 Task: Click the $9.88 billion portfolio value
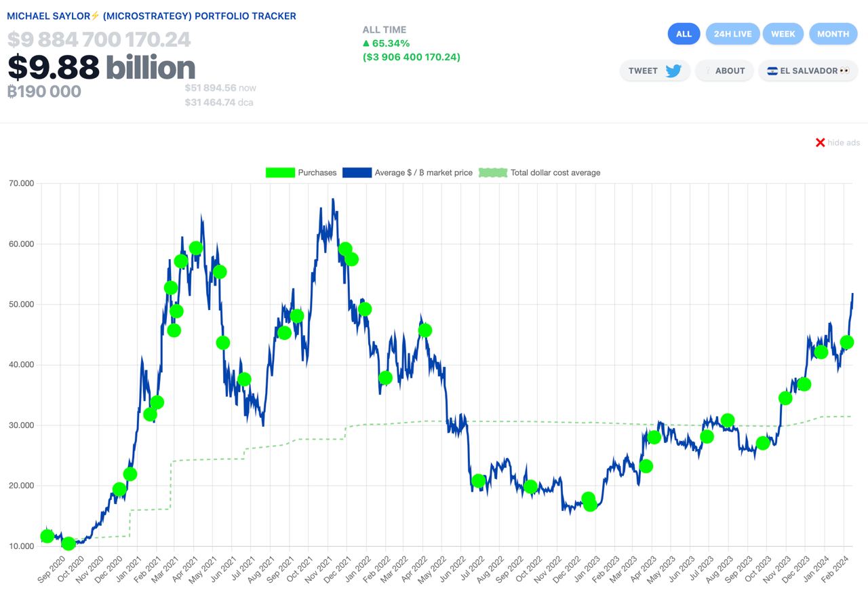102,67
